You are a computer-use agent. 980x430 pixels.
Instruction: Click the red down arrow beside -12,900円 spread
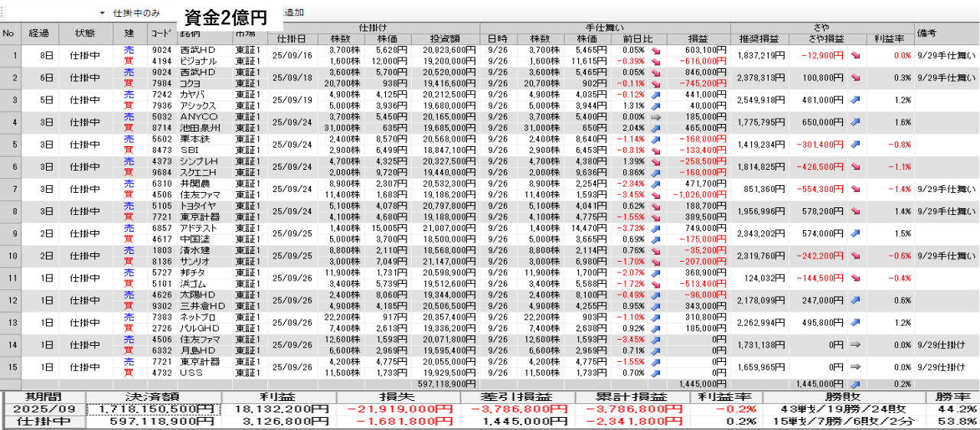click(x=855, y=55)
